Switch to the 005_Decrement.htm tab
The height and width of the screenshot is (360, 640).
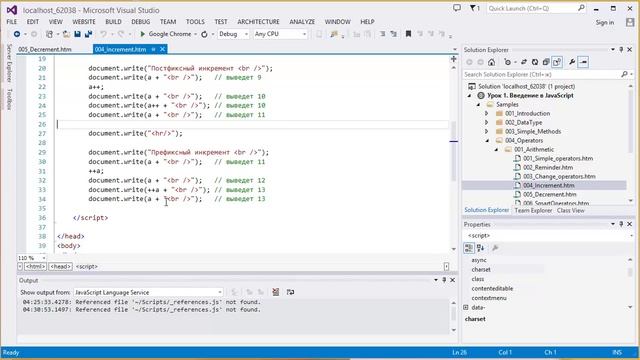(x=44, y=49)
